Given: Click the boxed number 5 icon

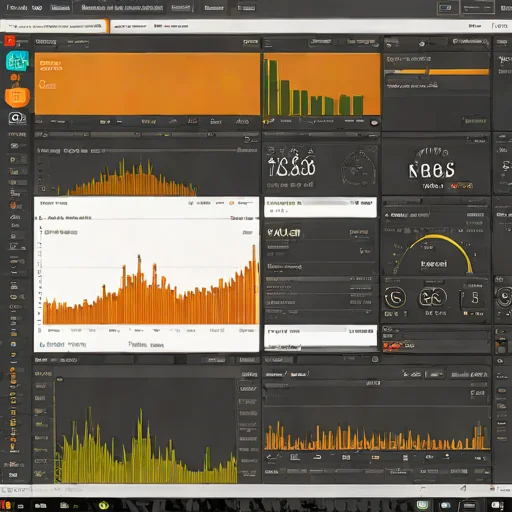Looking at the screenshot, I should (474, 298).
